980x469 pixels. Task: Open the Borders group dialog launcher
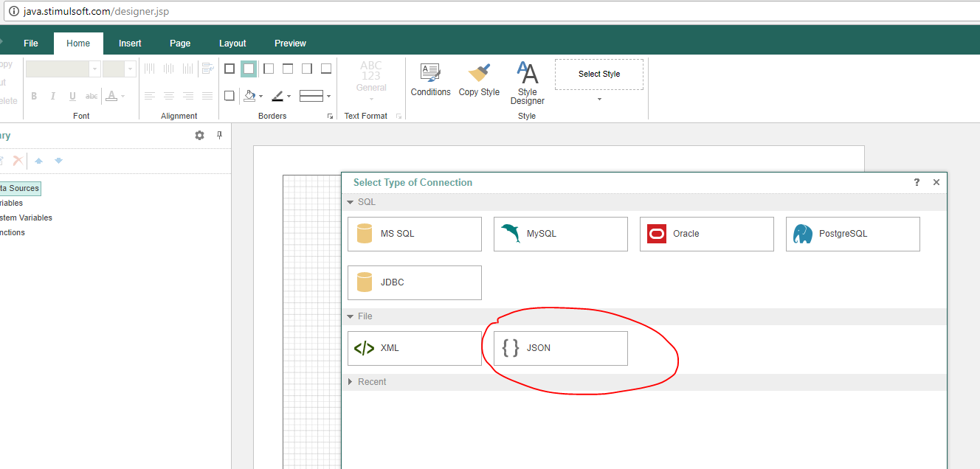pos(330,117)
